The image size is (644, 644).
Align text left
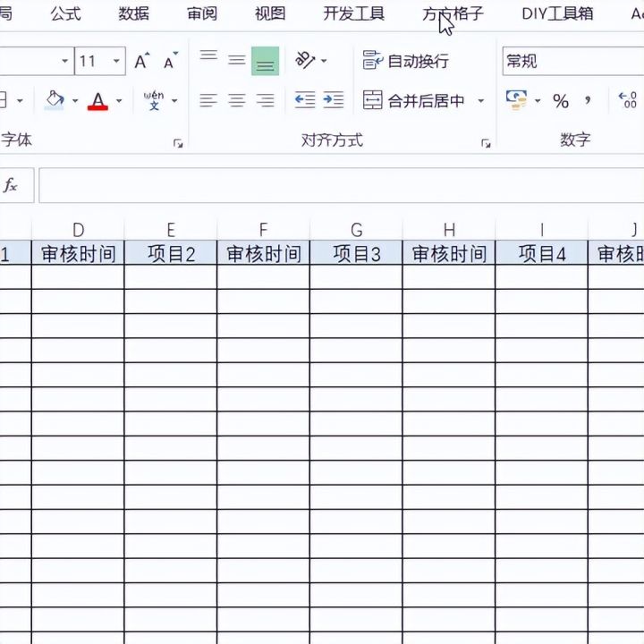point(208,100)
